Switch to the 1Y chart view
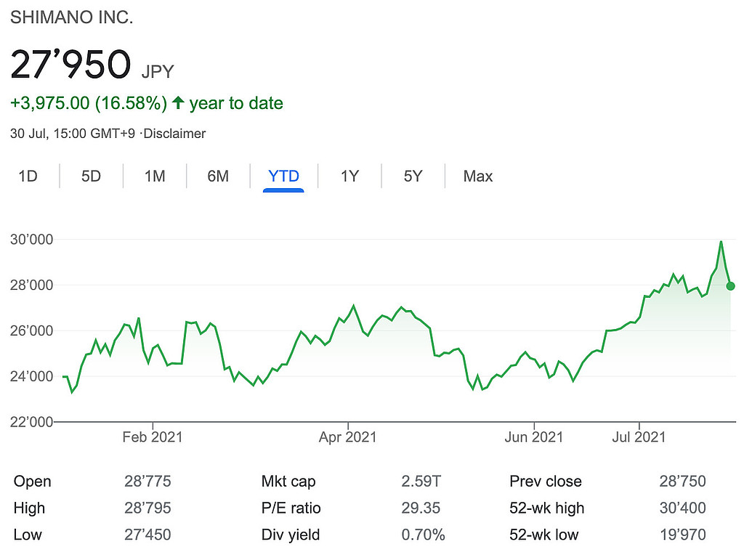This screenshot has width=744, height=560. coord(349,176)
